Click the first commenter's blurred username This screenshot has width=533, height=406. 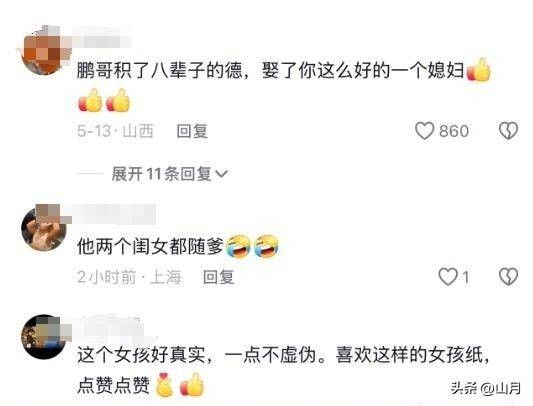[x=101, y=37]
